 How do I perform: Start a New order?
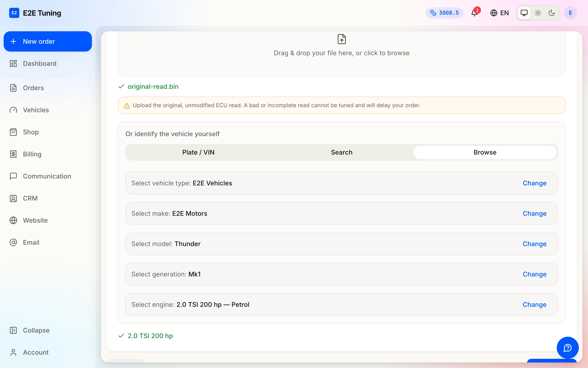point(48,41)
